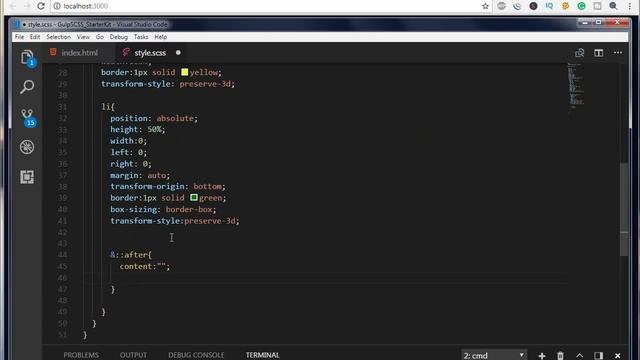
Task: Split the editor with the split icon
Action: [x=598, y=53]
